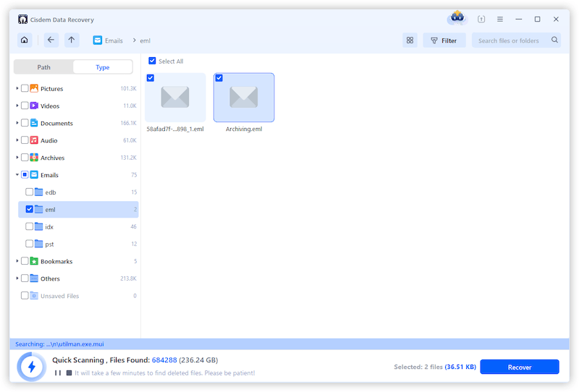
Task: Open the hamburger menu
Action: coord(500,19)
